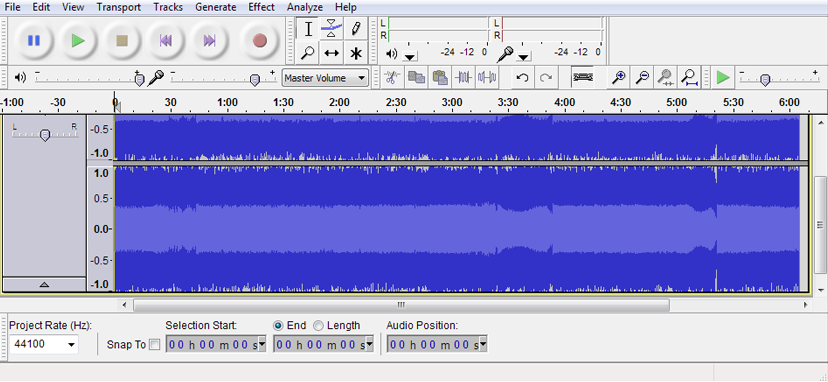The height and width of the screenshot is (382, 828).
Task: Open Audio Position format dropdown
Action: tap(483, 344)
